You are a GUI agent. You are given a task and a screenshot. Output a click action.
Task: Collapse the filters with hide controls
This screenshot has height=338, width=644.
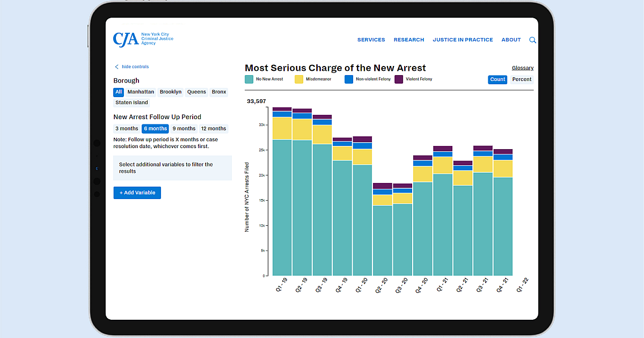[134, 67]
